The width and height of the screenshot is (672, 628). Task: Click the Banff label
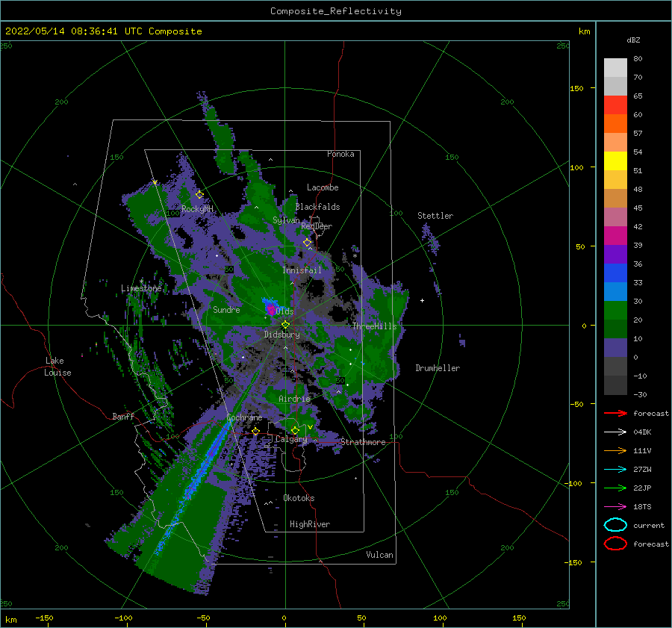(123, 416)
